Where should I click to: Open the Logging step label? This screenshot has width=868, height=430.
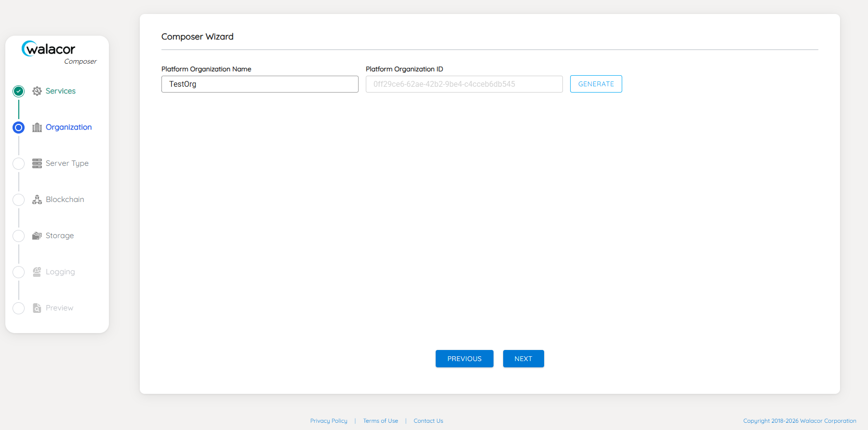pyautogui.click(x=60, y=272)
